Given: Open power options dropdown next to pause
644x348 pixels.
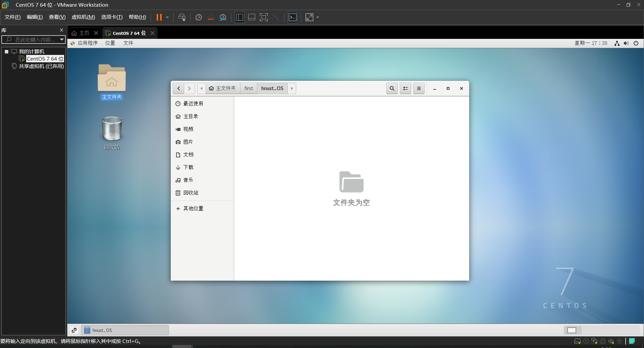Looking at the screenshot, I should tap(167, 17).
